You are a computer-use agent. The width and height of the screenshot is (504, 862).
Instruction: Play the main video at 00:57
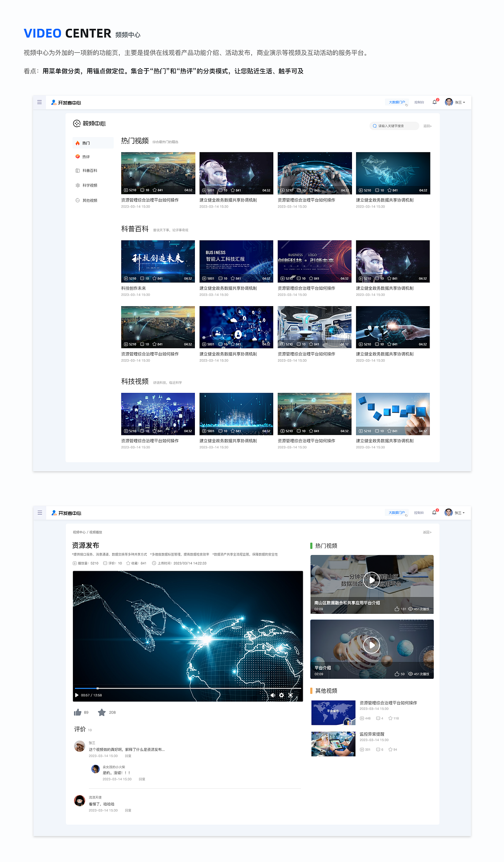77,695
